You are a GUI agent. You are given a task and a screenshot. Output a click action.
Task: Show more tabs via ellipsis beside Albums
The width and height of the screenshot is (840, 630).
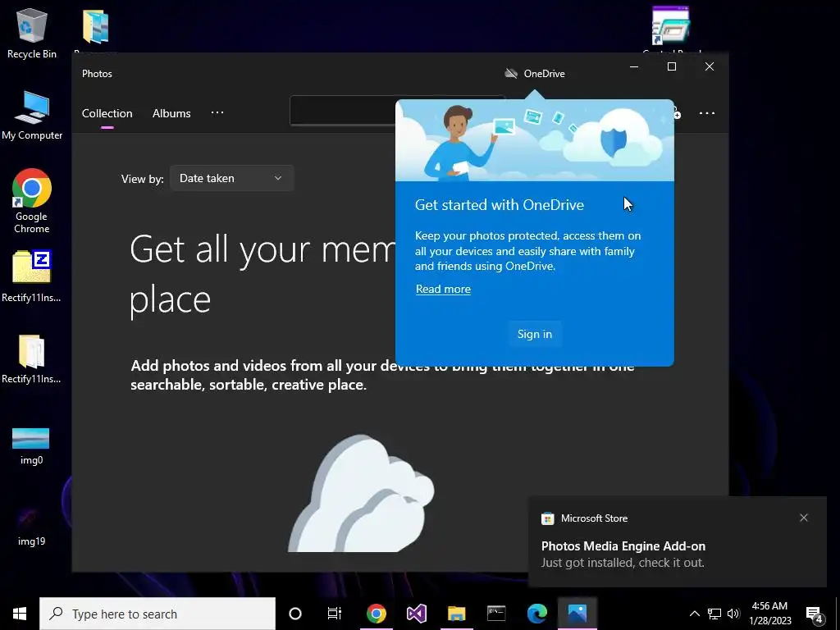pos(217,113)
